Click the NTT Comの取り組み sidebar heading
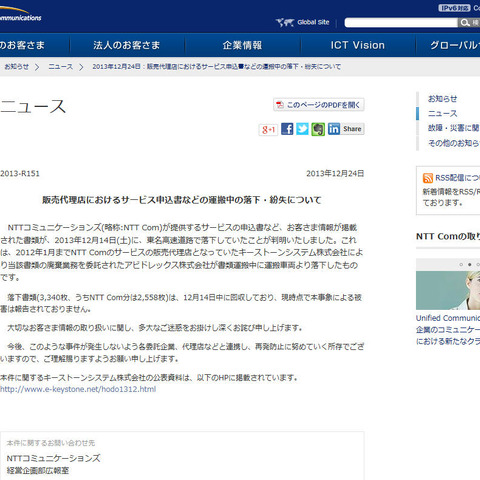Image resolution: width=480 pixels, height=480 pixels. coord(448,236)
